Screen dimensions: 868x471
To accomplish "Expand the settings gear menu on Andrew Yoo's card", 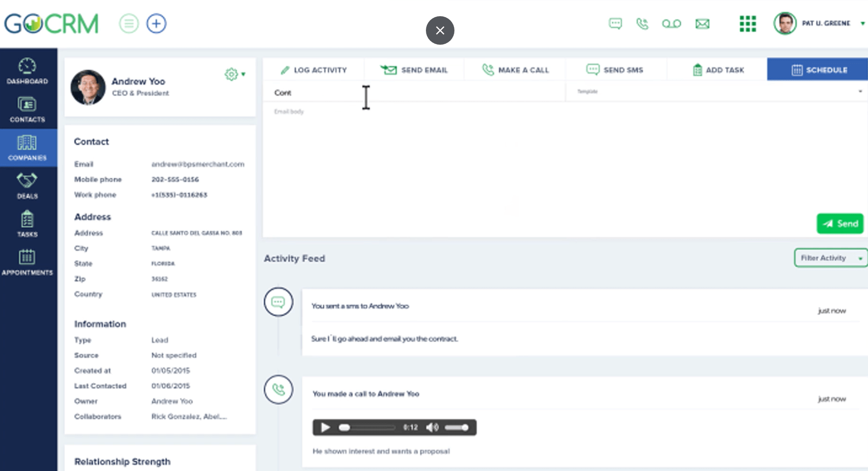I will (x=234, y=74).
